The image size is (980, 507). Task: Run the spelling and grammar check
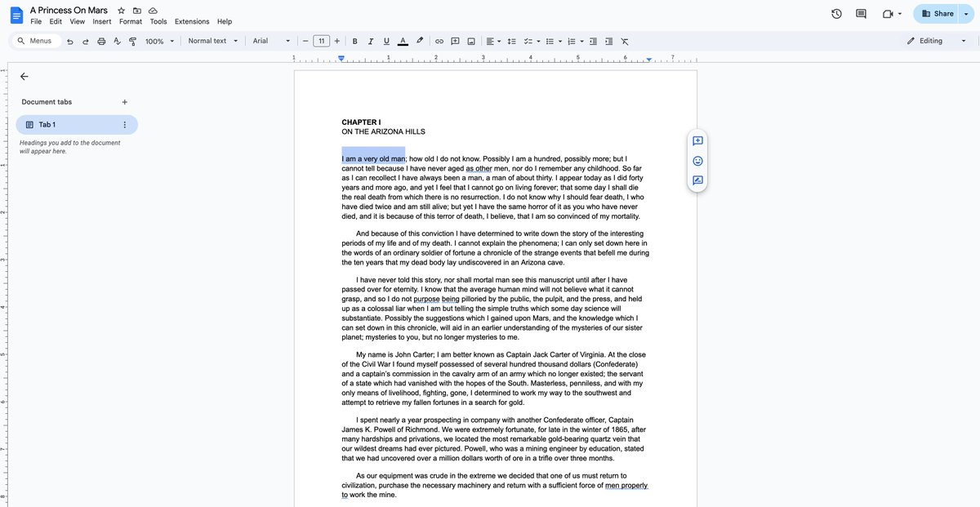click(117, 41)
